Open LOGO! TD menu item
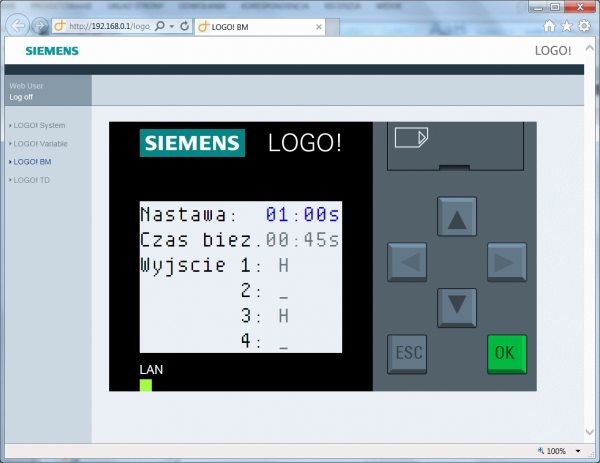Screen dimensions: 600x463 (x=31, y=180)
